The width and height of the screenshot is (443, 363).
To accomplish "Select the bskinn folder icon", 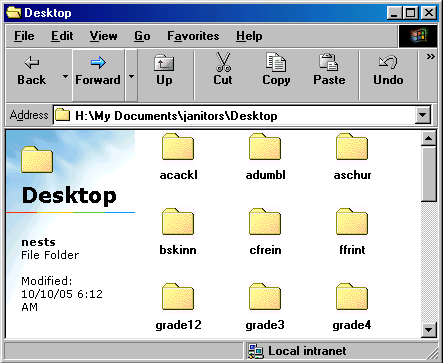I will pos(178,221).
